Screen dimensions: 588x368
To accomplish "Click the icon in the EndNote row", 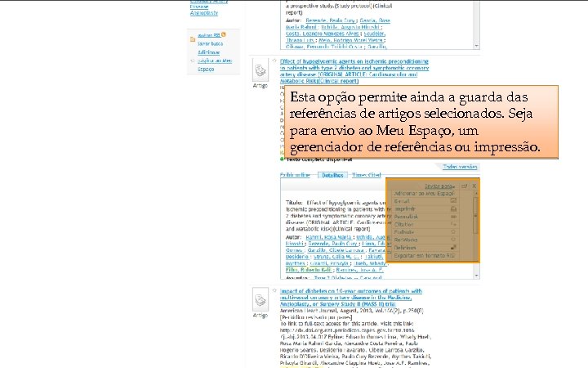I will [453, 232].
